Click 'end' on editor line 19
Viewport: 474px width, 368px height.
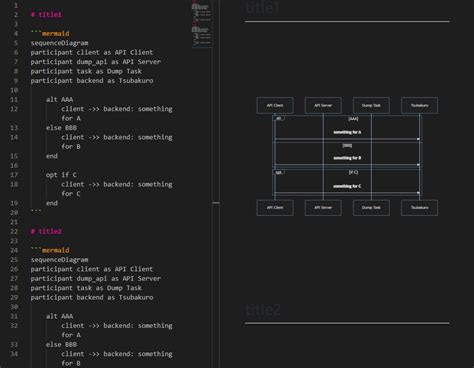pyautogui.click(x=52, y=203)
